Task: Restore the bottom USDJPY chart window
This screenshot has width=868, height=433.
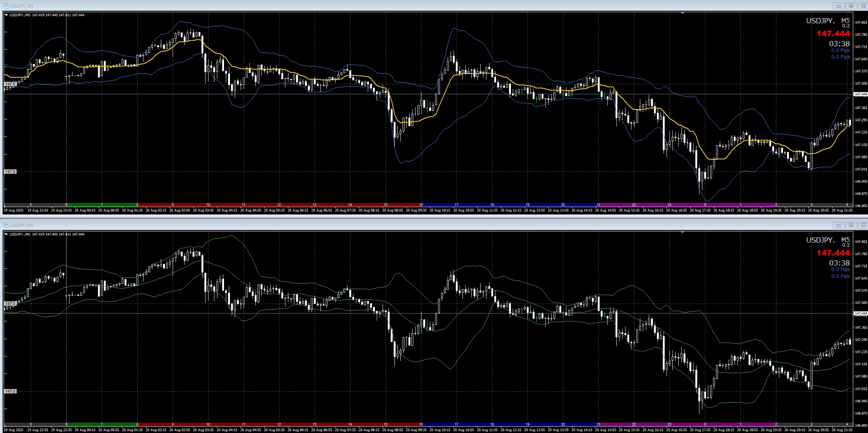Action: click(851, 225)
